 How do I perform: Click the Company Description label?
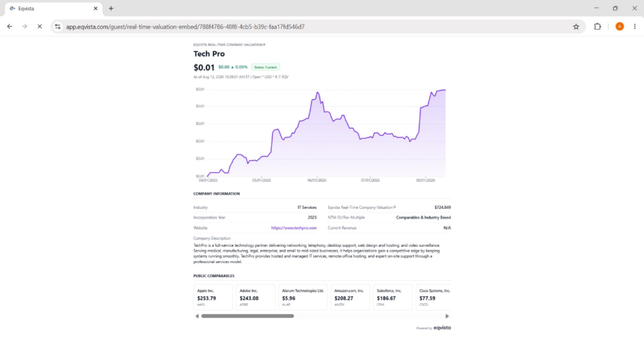[x=212, y=238]
